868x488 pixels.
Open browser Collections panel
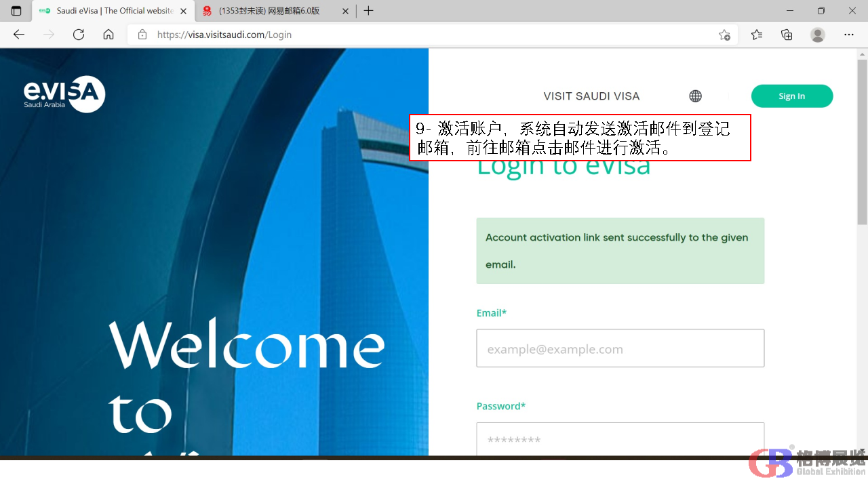787,35
